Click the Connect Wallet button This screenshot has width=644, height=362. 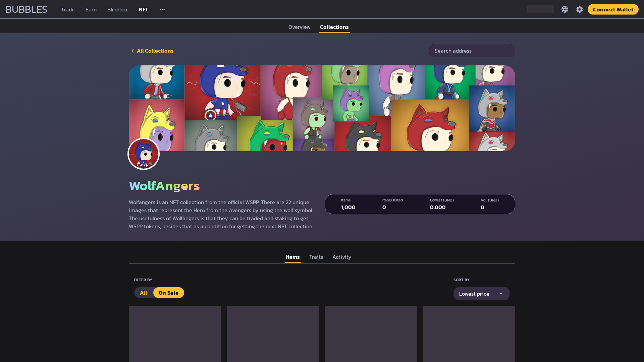pos(613,9)
